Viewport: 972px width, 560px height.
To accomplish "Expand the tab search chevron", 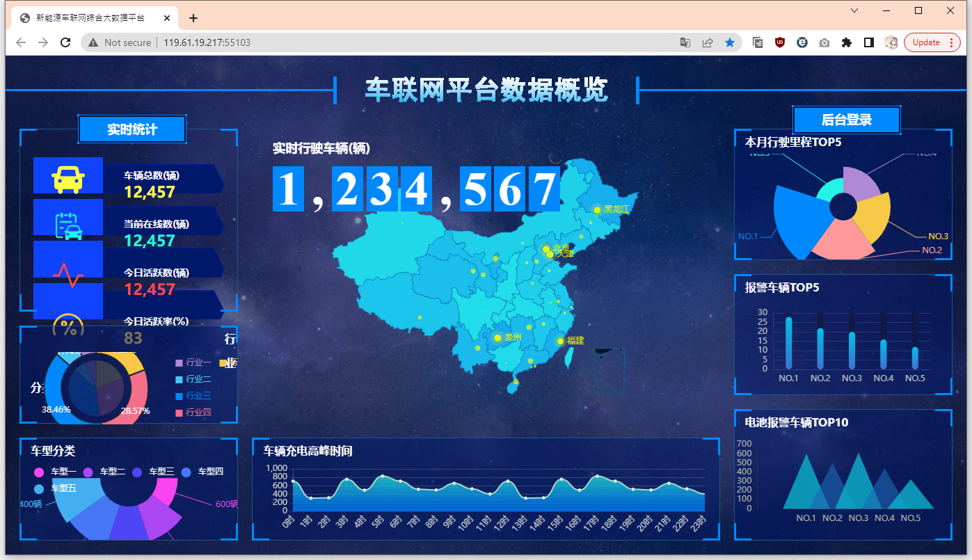I will (854, 10).
